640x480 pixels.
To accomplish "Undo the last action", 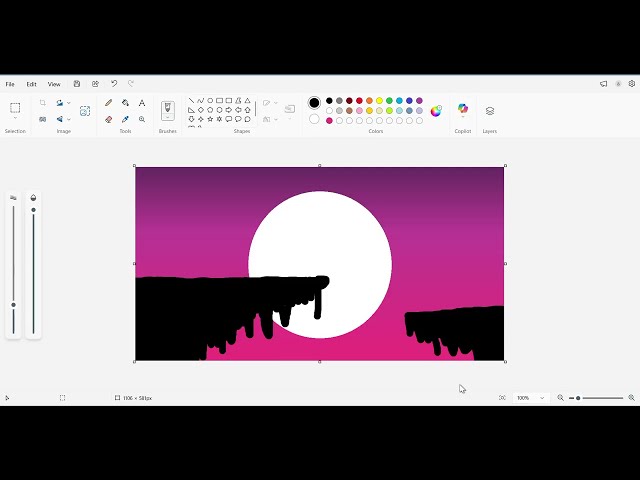I will pyautogui.click(x=114, y=84).
